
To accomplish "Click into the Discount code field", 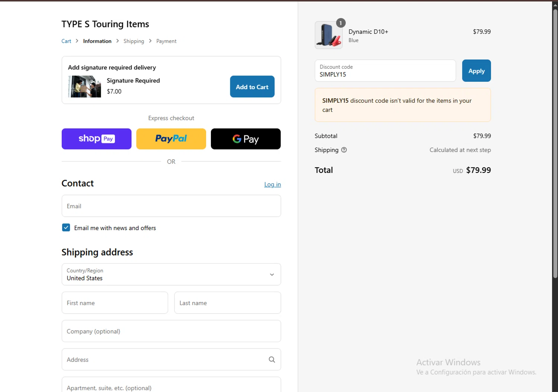I will point(385,71).
